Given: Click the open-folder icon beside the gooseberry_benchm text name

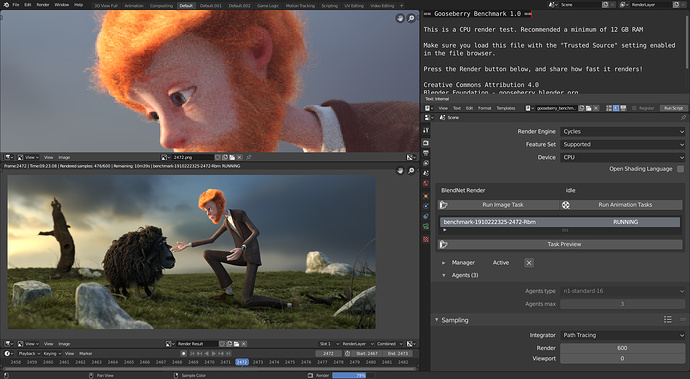Looking at the screenshot, I should click(x=589, y=108).
